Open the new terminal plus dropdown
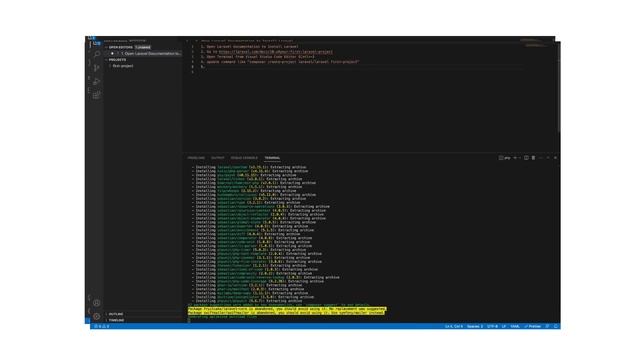This screenshot has width=640, height=360. (x=517, y=158)
